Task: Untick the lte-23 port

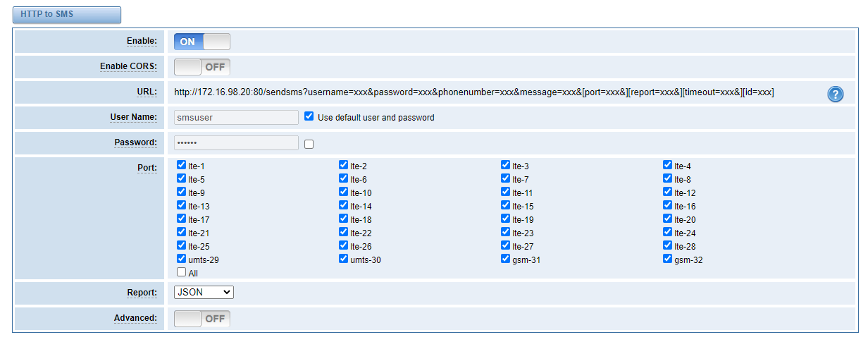Action: tap(506, 232)
